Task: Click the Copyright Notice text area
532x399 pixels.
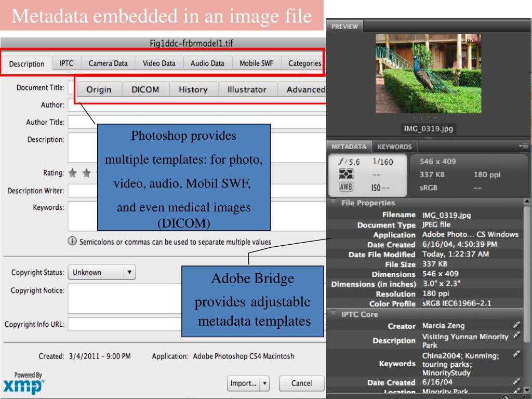Action: (x=125, y=299)
